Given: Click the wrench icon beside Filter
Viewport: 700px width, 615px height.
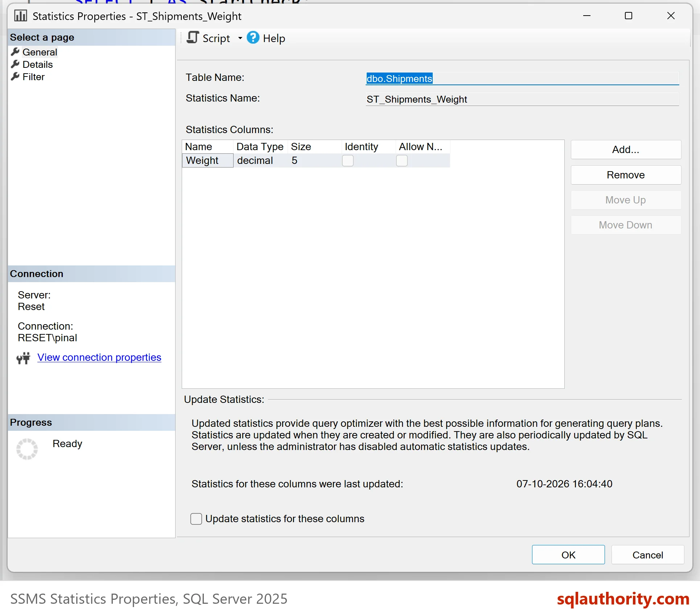Looking at the screenshot, I should (15, 77).
